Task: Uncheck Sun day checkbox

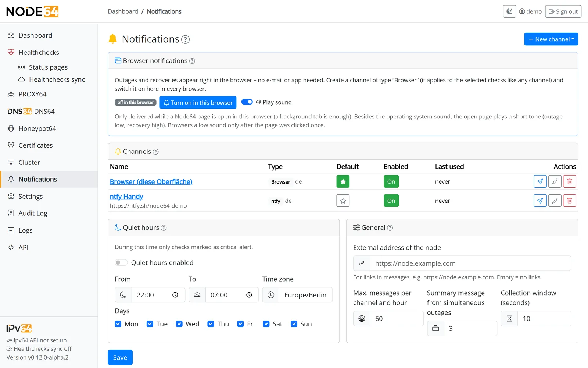Action: tap(294, 324)
